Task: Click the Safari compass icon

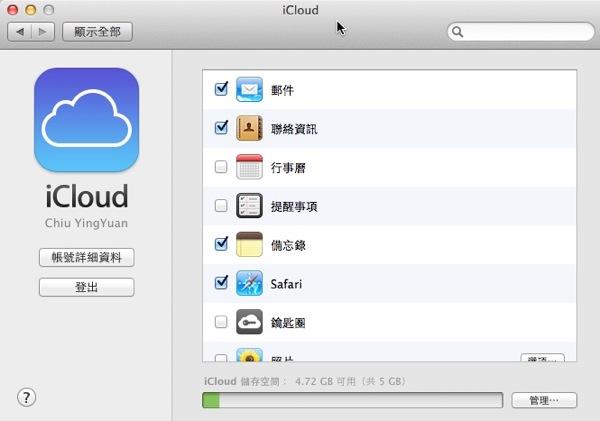Action: point(249,283)
